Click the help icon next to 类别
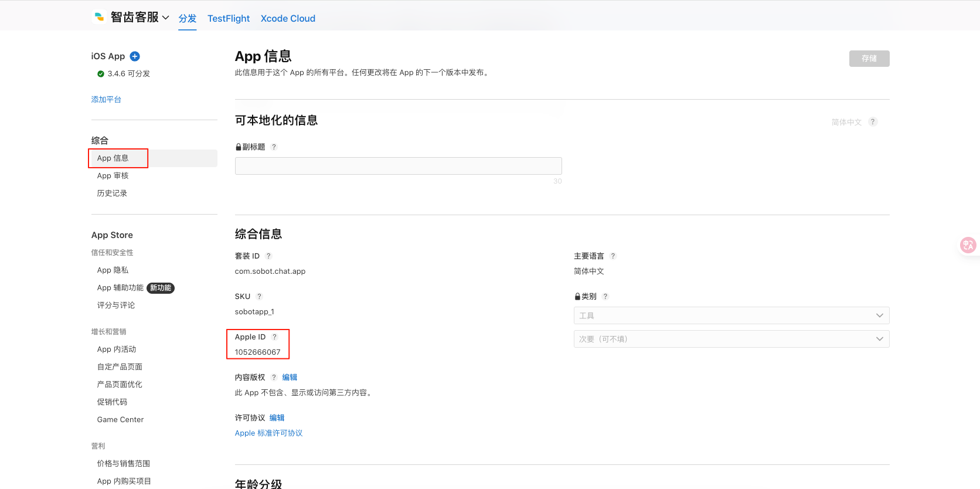Screen dimensions: 980x489 tap(605, 297)
